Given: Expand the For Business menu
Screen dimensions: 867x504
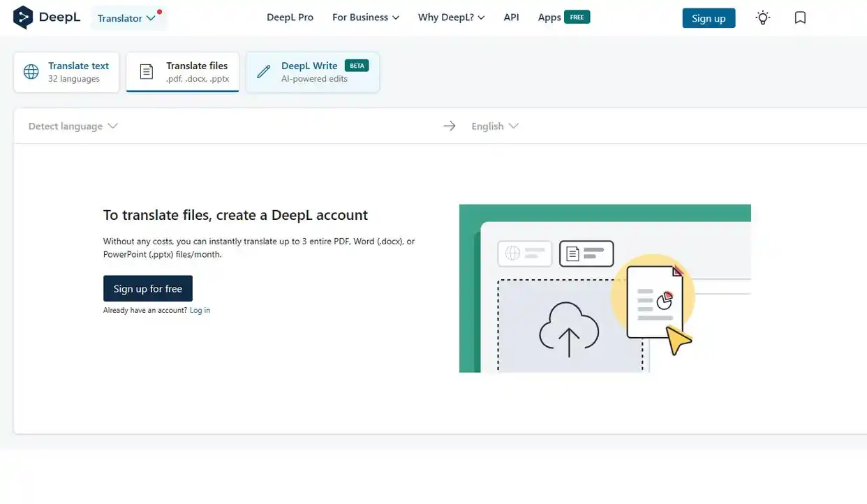Looking at the screenshot, I should pos(366,17).
